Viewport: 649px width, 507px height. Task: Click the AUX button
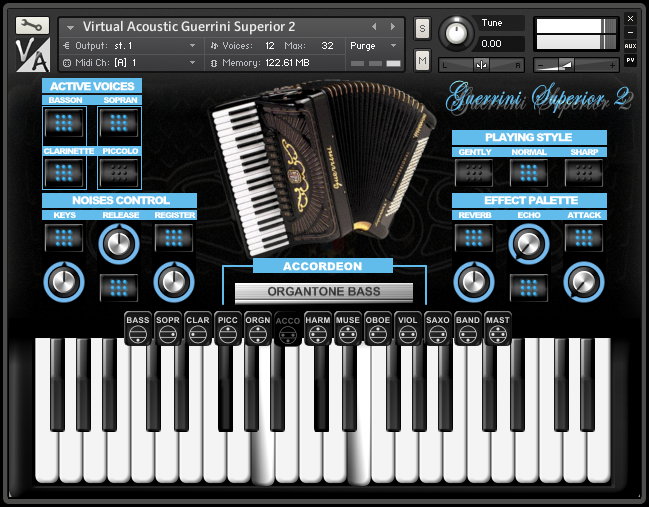[630, 46]
